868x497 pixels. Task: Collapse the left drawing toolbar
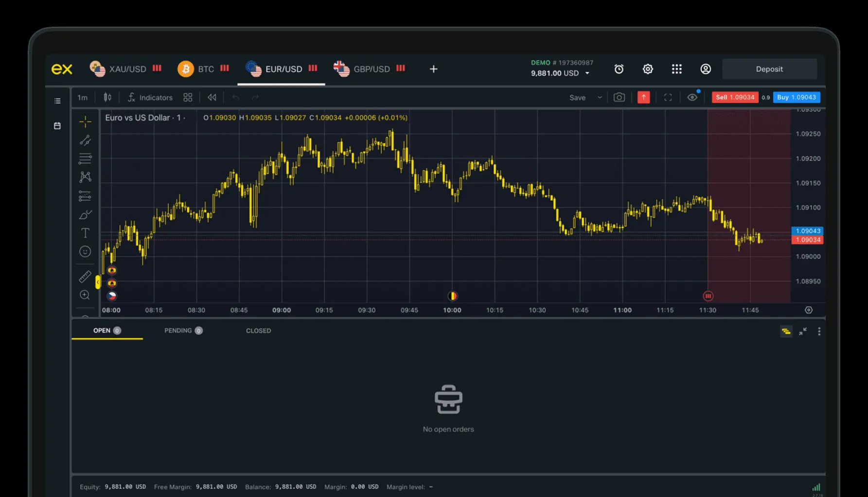coord(98,281)
